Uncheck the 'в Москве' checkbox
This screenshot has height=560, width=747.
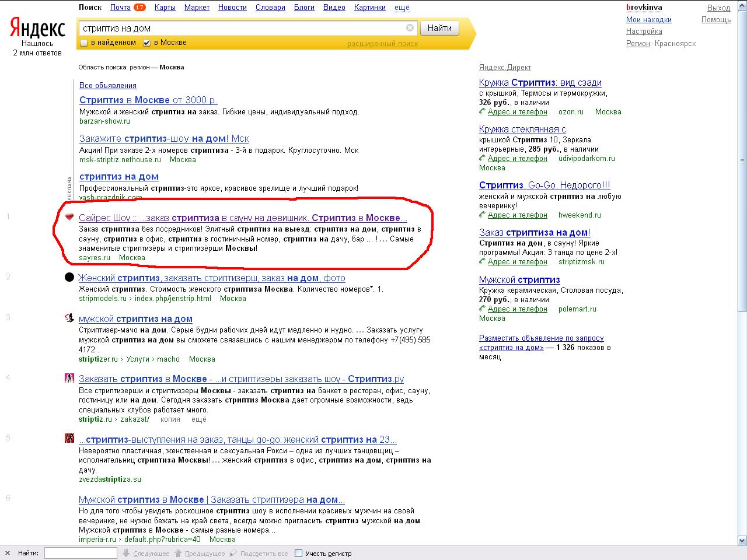click(x=147, y=43)
